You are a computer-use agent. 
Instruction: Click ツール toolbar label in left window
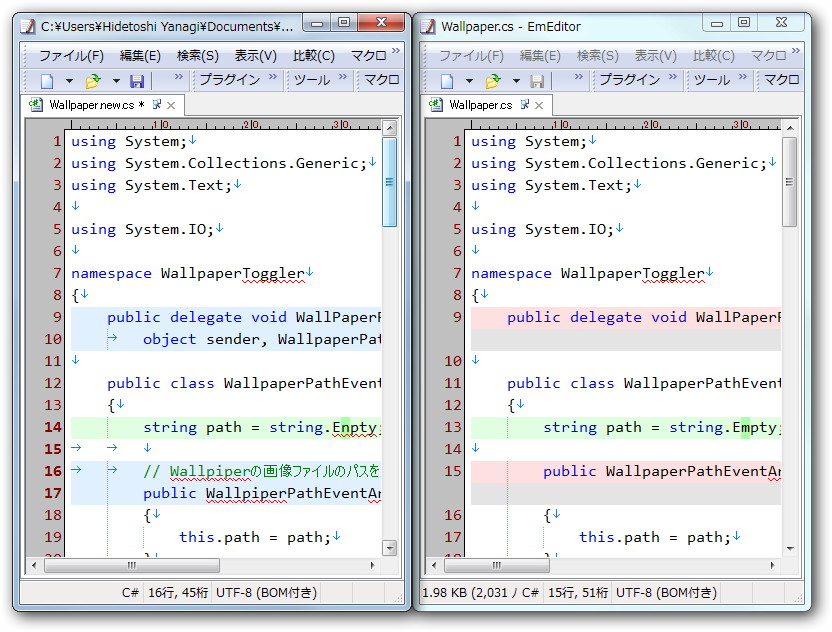[313, 80]
